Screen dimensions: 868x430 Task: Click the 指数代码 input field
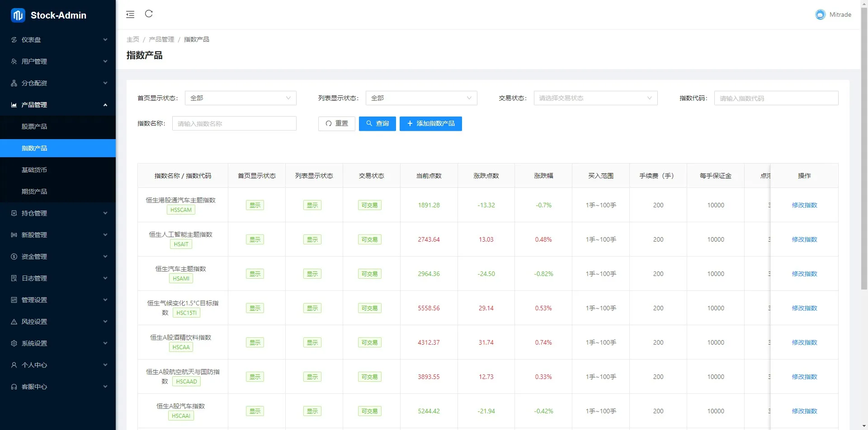click(776, 98)
